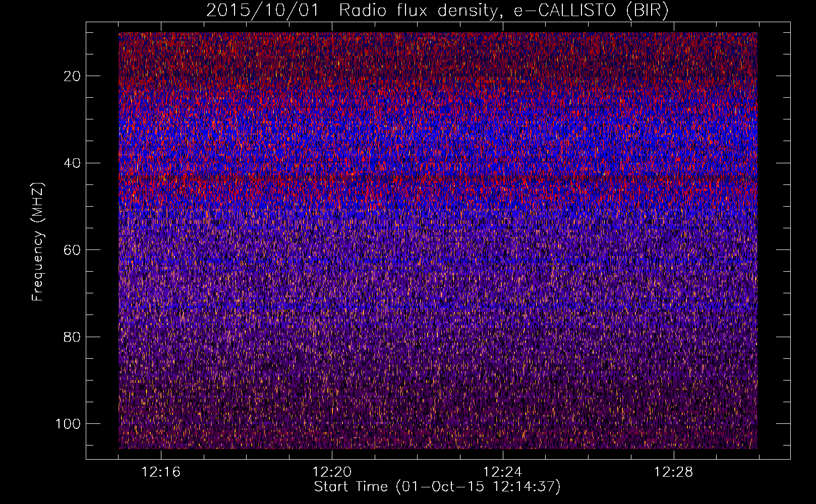Click the "100" frequency tick label
816x504 pixels.
pyautogui.click(x=68, y=424)
